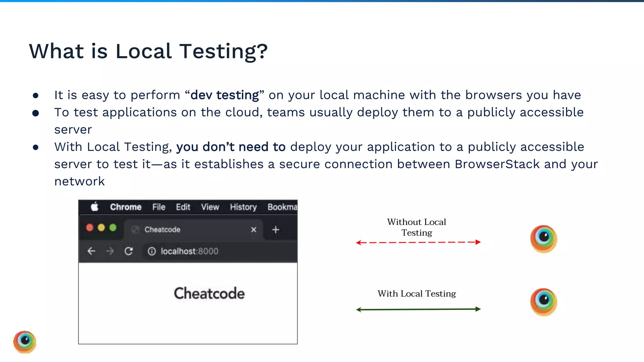
Task: Click the BrowserStack logo beside With Local Testing
Action: (x=543, y=302)
